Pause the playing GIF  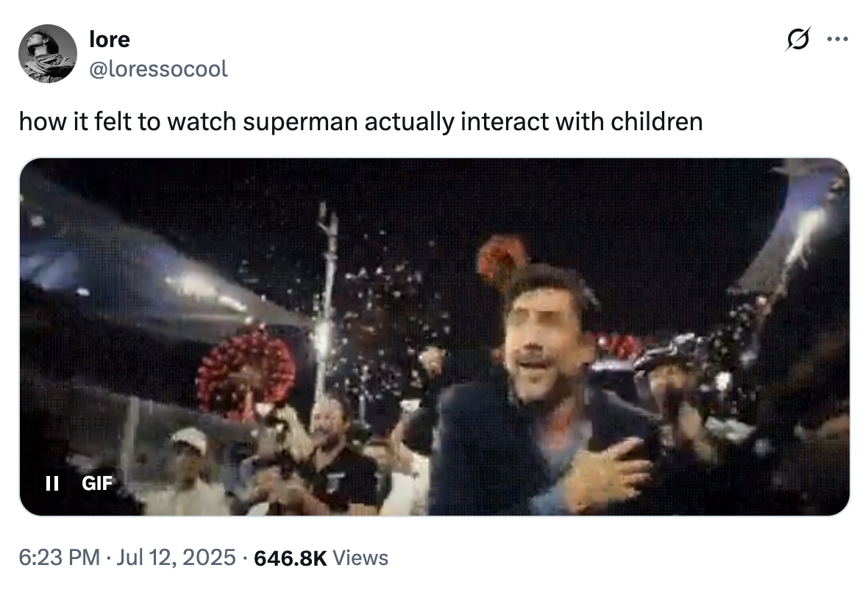pyautogui.click(x=52, y=483)
